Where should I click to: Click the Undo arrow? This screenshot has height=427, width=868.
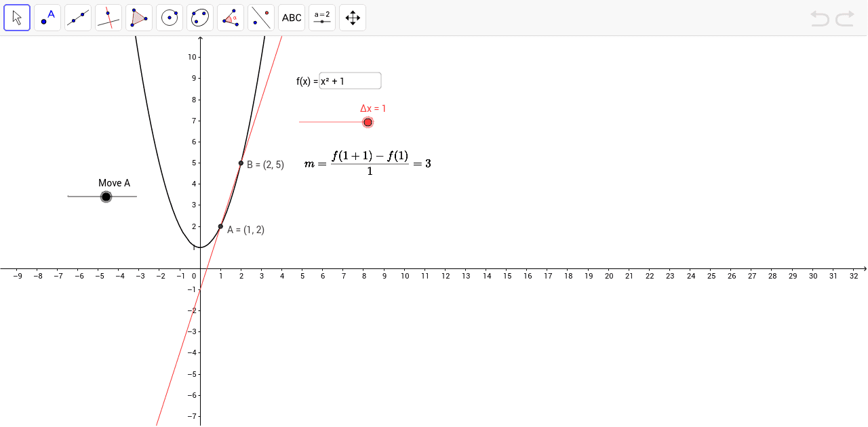click(x=820, y=18)
